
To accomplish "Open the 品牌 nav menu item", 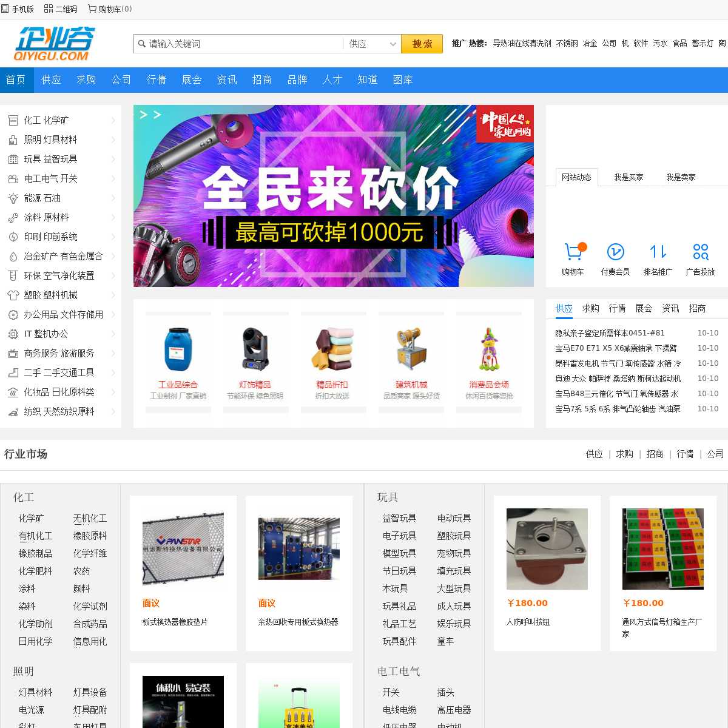I will tap(297, 79).
